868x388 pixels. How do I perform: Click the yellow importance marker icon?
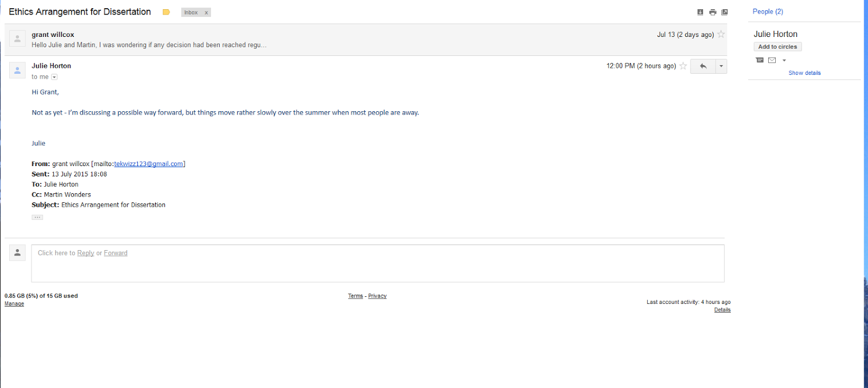click(x=166, y=12)
